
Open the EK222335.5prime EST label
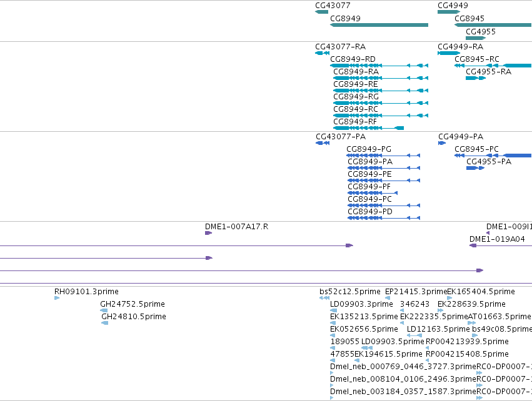[434, 317]
